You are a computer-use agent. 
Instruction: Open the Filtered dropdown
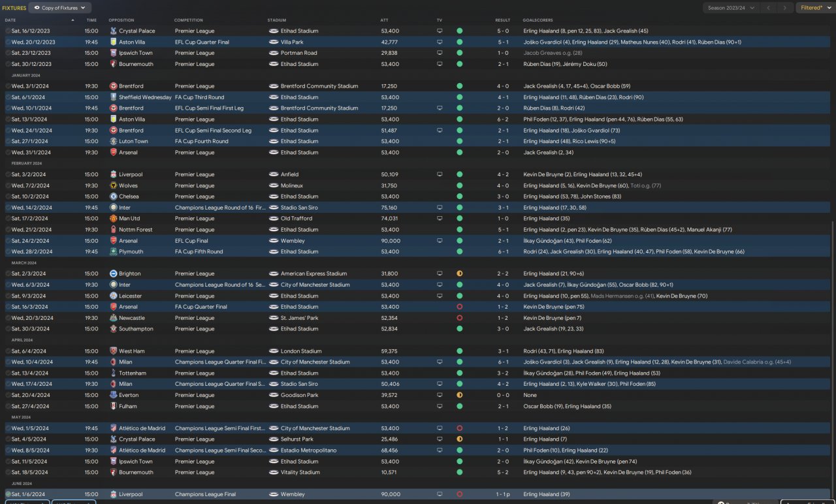[815, 8]
